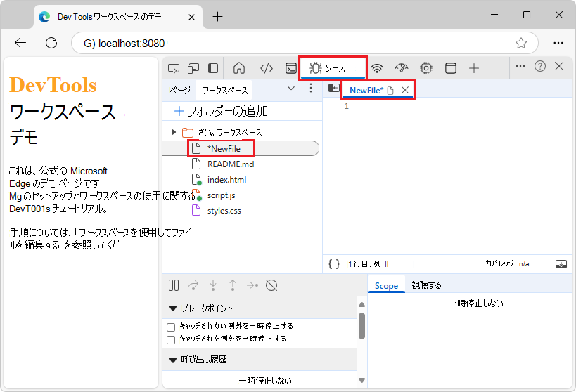Screen dimensions: 576x392
Task: Open the Welcome home tool
Action: pos(239,68)
